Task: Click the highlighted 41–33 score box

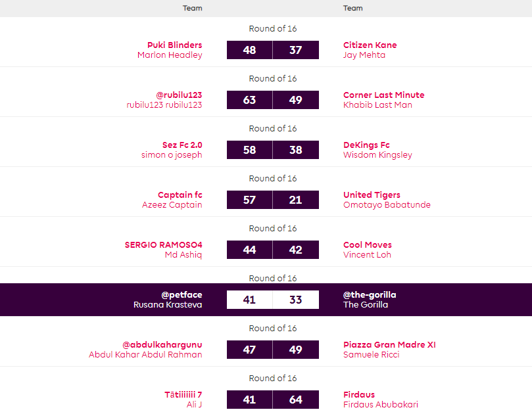Action: coord(272,300)
